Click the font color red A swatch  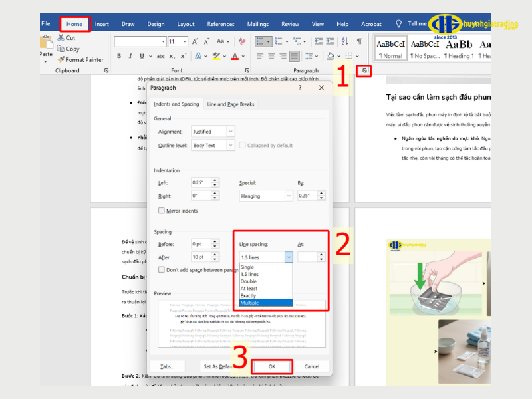coord(234,56)
